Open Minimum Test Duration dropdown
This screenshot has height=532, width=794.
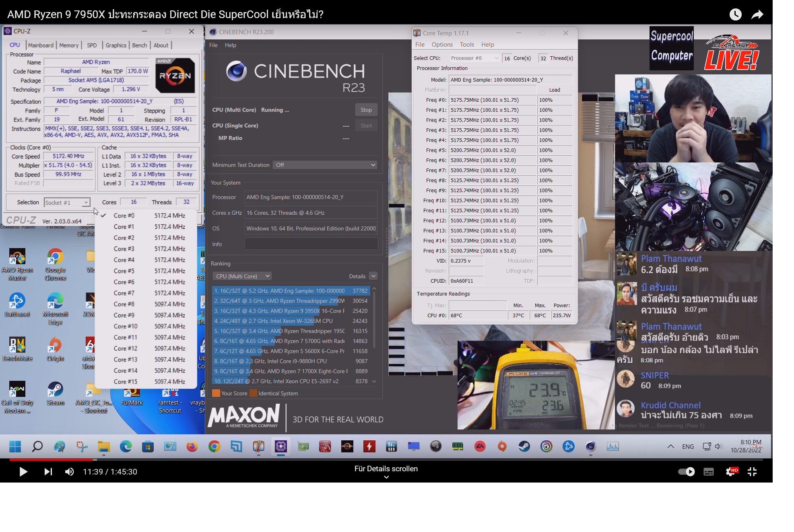tap(325, 165)
